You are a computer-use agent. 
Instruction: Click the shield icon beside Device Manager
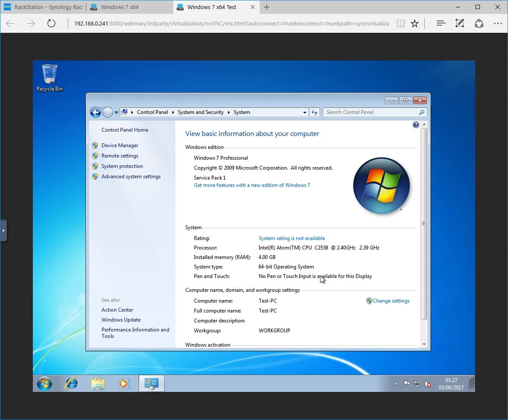tap(95, 145)
